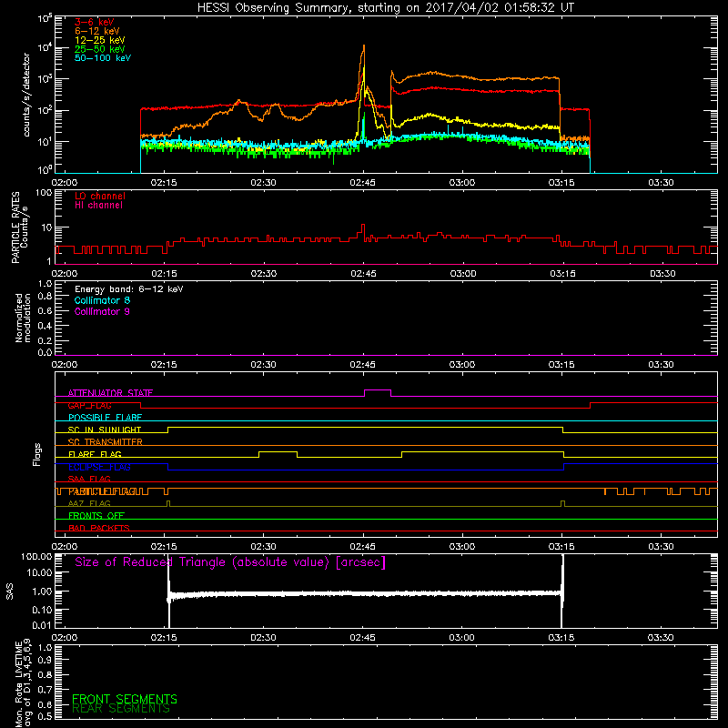Select the Collimator 8 legend text

tap(102, 300)
